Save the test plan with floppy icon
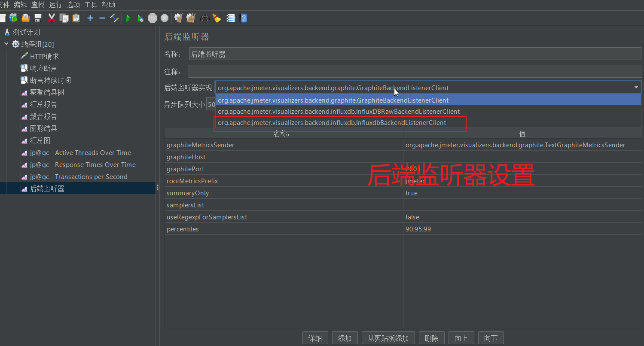644x346 pixels. (38, 18)
